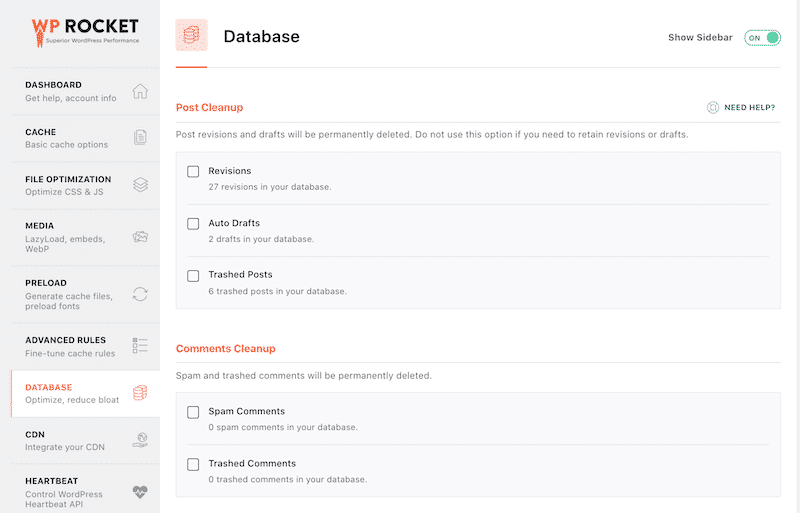Click the Auto Drafts label
The image size is (800, 513).
(234, 223)
